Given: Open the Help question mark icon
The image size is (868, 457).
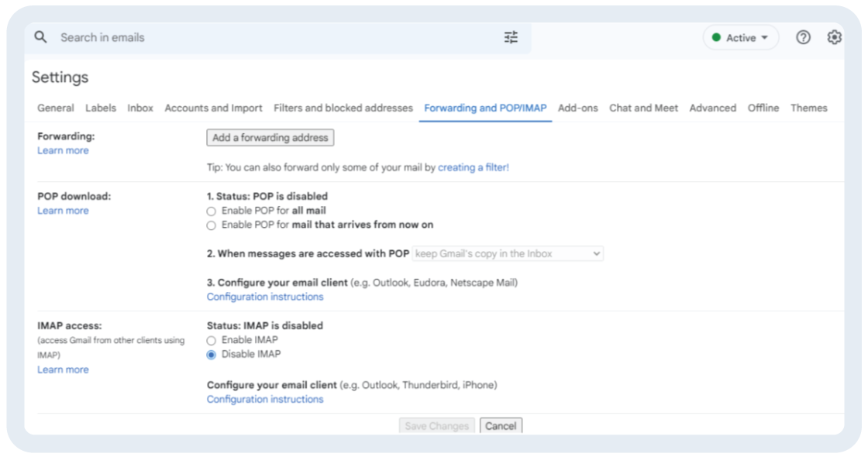Looking at the screenshot, I should point(803,37).
